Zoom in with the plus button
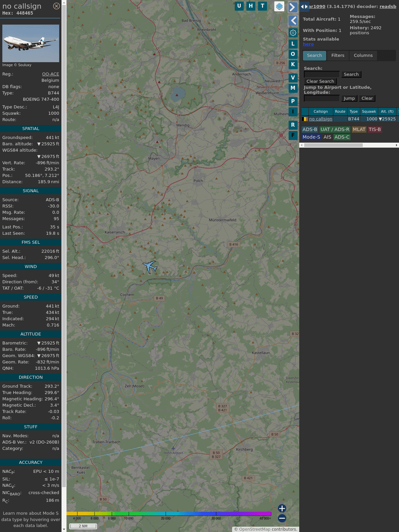This screenshot has width=399, height=532. pyautogui.click(x=282, y=508)
